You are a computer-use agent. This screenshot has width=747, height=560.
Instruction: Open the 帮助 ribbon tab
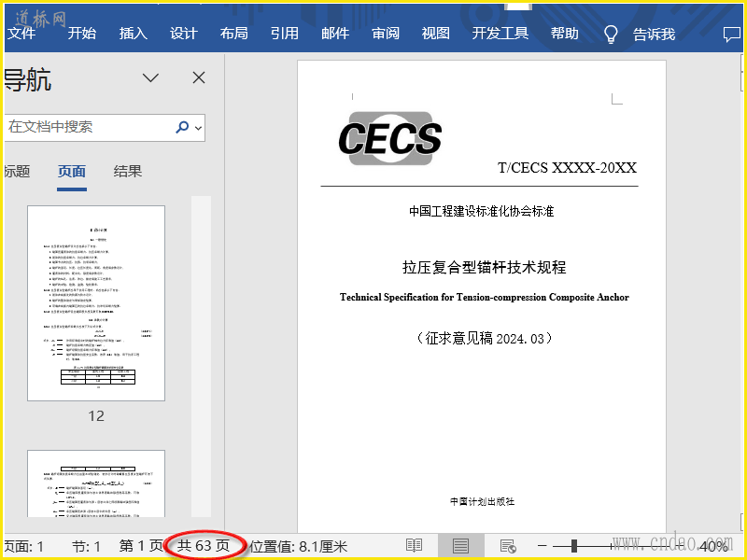click(x=565, y=34)
